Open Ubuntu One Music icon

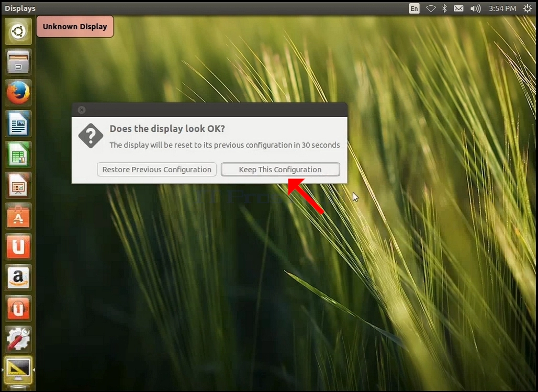point(18,308)
